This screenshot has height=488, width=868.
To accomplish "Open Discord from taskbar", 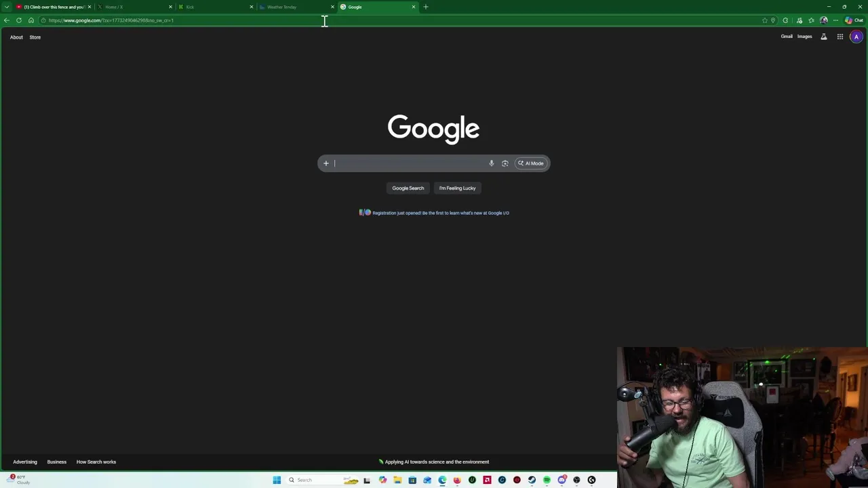I will coord(561,480).
